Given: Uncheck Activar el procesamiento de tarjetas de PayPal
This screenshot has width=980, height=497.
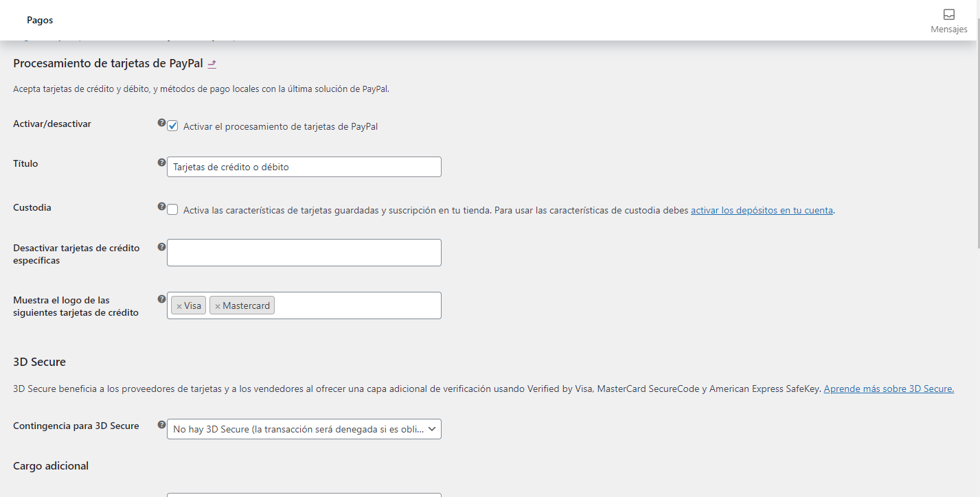Looking at the screenshot, I should point(173,126).
